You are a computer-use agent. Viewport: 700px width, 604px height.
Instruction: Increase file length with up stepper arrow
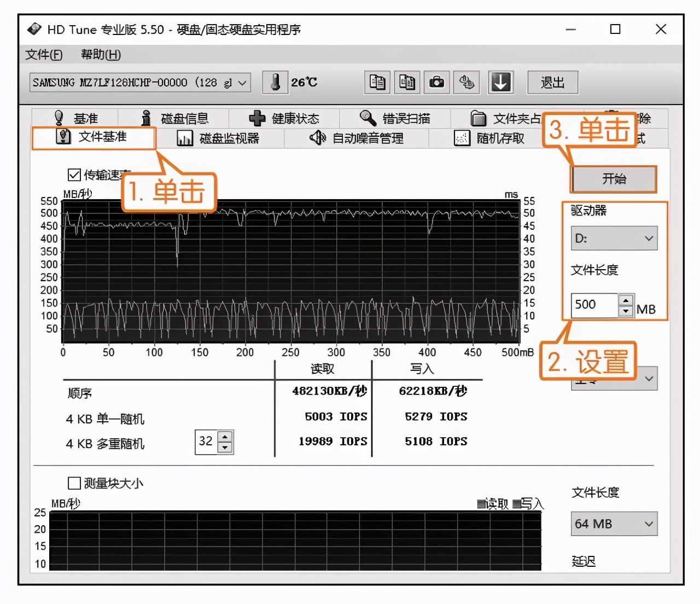pos(626,300)
